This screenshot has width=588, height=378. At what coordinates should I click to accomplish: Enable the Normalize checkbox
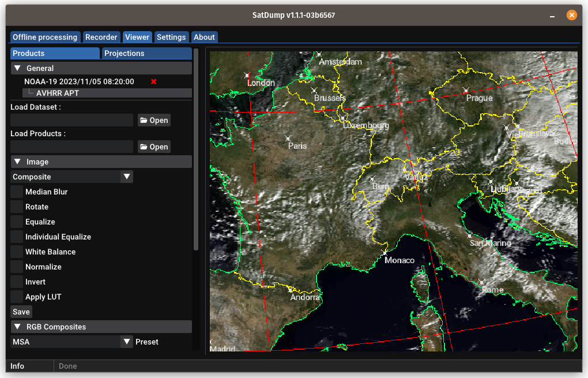(x=17, y=267)
